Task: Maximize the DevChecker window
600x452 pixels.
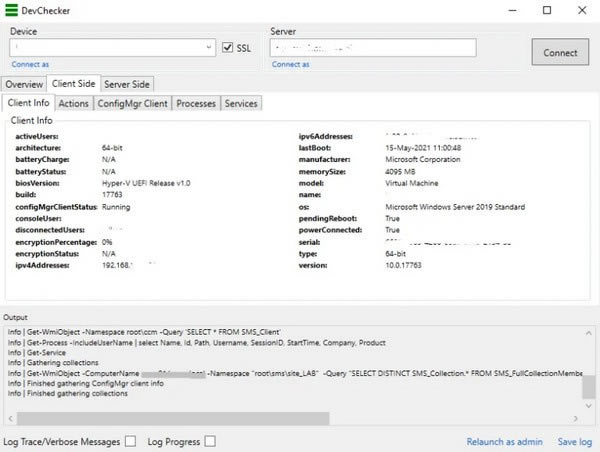Action: (x=547, y=10)
